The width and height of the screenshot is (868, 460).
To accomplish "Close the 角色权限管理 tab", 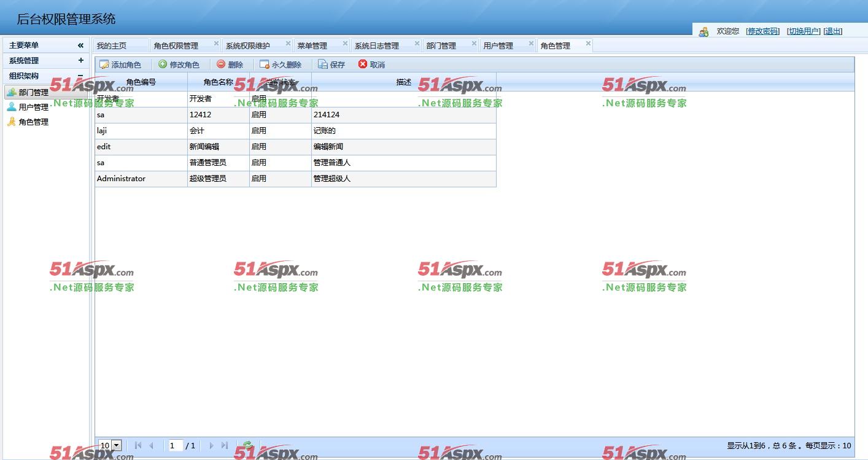I will coord(216,44).
